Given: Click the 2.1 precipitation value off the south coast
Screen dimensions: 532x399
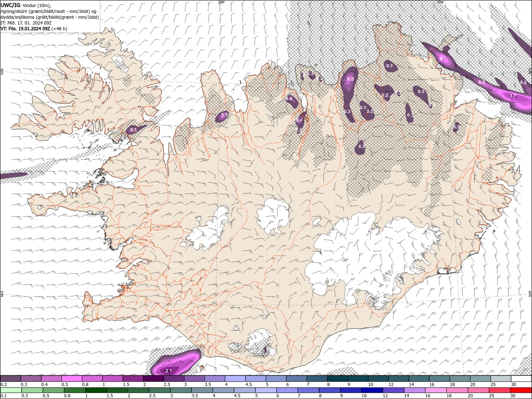Looking at the screenshot, I should point(169,370).
